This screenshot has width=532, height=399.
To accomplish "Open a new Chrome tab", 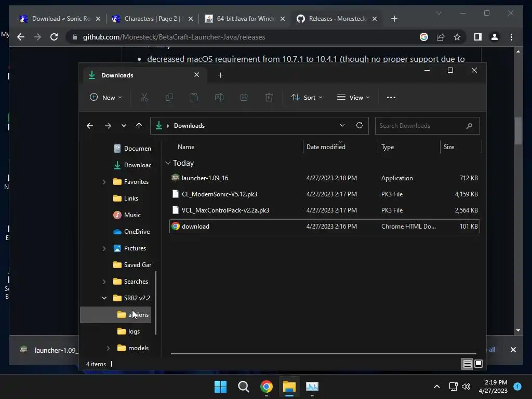I will pos(394,19).
